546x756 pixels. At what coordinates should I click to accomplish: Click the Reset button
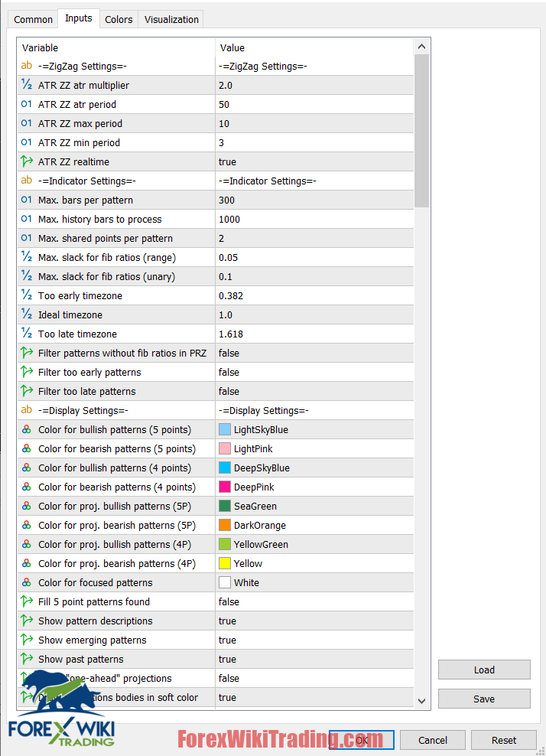pos(504,740)
